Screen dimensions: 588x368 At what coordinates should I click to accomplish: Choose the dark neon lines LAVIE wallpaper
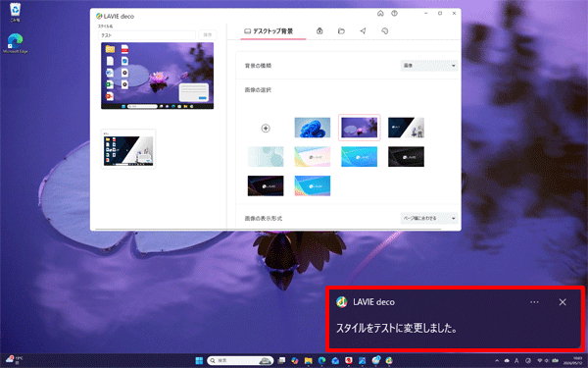pos(266,185)
